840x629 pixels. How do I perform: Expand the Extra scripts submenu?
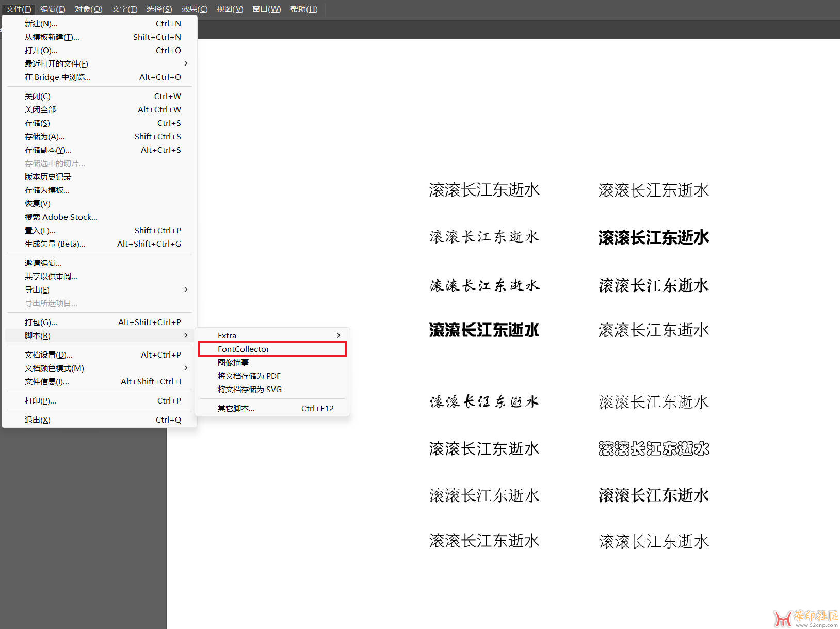272,336
